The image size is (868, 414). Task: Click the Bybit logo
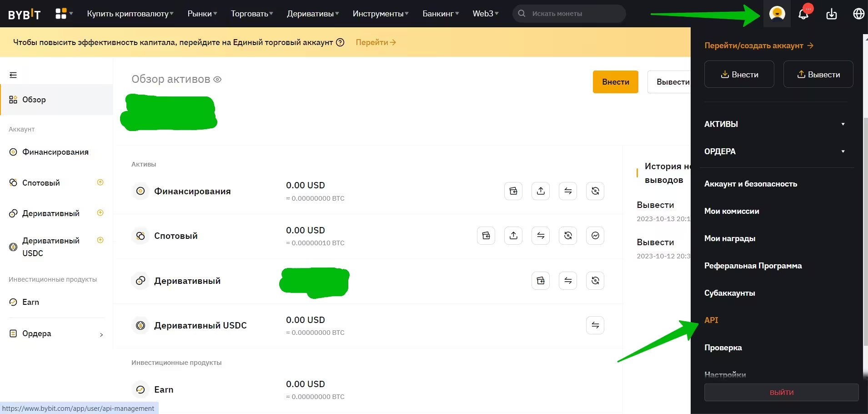25,14
